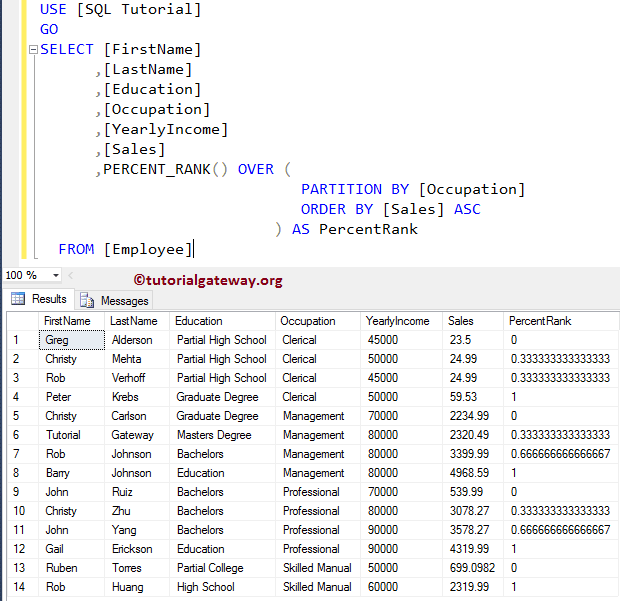Click the Results grid icon
The width and height of the screenshot is (620, 601).
pyautogui.click(x=18, y=299)
